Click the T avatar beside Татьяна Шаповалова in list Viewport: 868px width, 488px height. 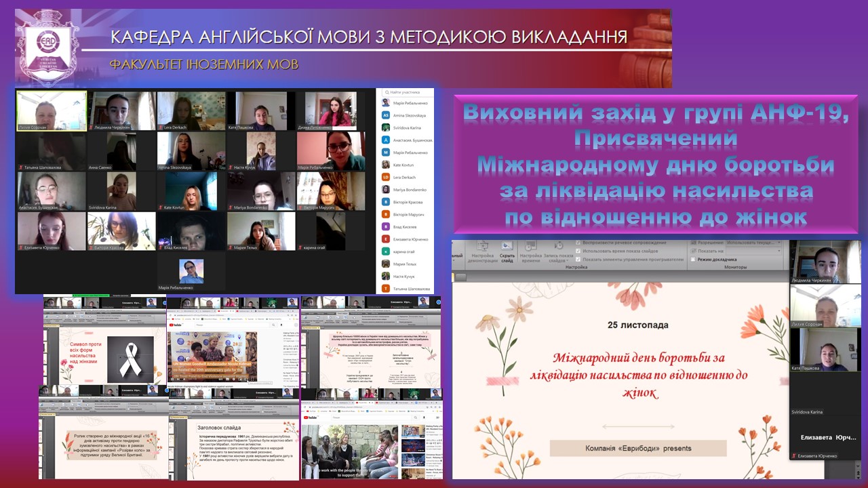(385, 288)
